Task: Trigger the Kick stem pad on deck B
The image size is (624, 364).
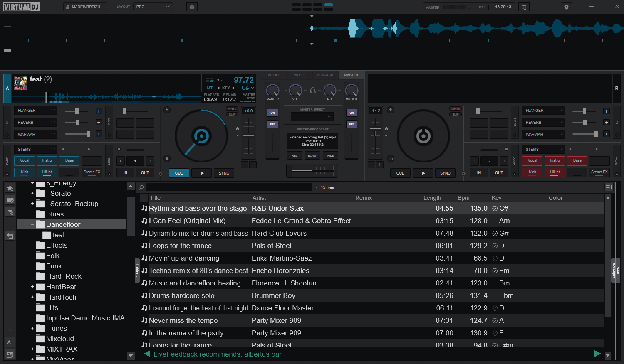Action: (532, 172)
